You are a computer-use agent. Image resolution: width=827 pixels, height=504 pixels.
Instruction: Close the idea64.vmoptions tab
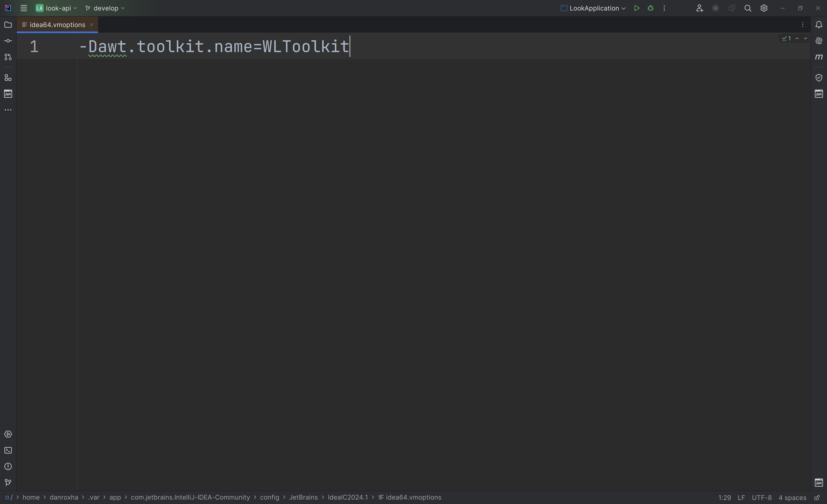[x=92, y=25]
